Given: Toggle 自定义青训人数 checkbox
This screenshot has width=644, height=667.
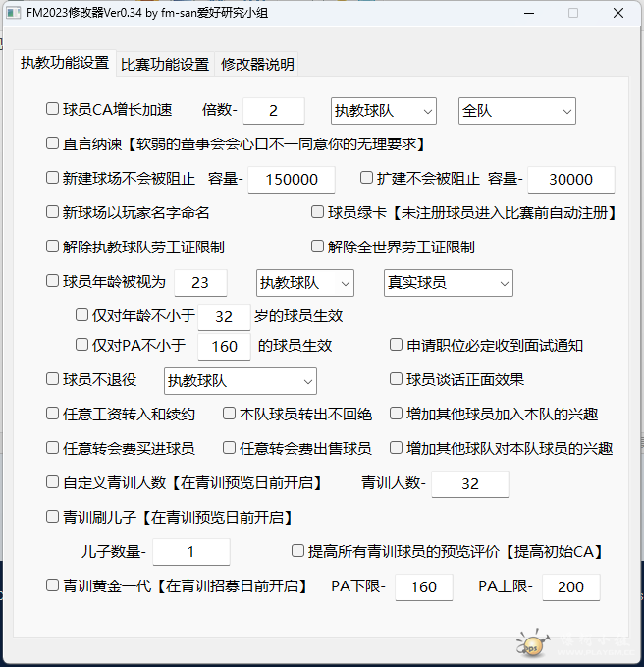Looking at the screenshot, I should click(x=52, y=482).
